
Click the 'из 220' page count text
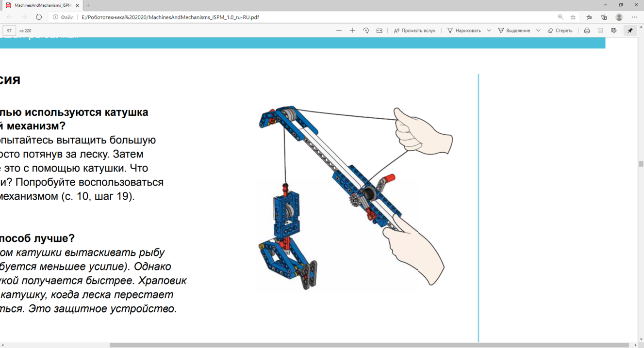coord(25,31)
